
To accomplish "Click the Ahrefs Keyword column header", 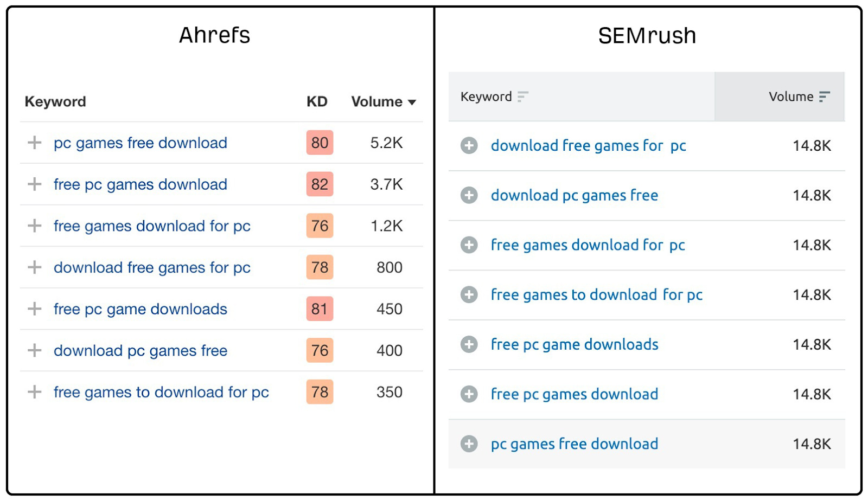I will [x=55, y=101].
